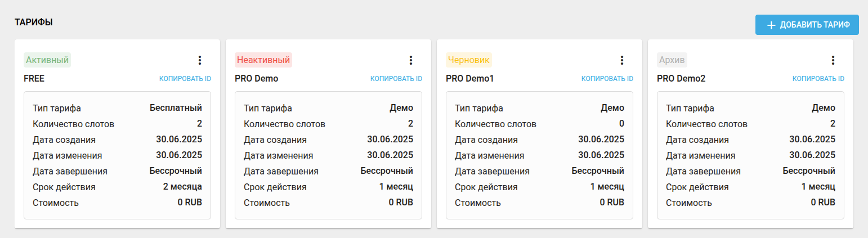Image resolution: width=868 pixels, height=238 pixels.
Task: Open the more-options menu on PRO Demo2
Action: 833,60
